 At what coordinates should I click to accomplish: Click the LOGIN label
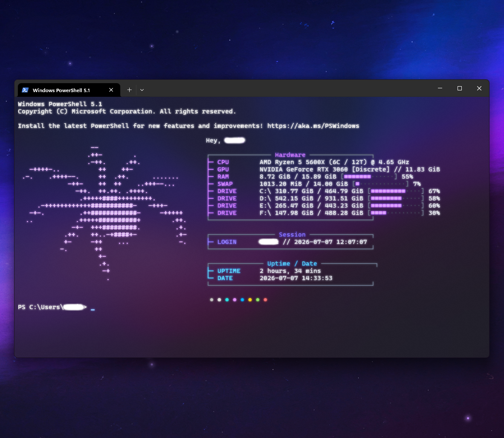coord(227,242)
